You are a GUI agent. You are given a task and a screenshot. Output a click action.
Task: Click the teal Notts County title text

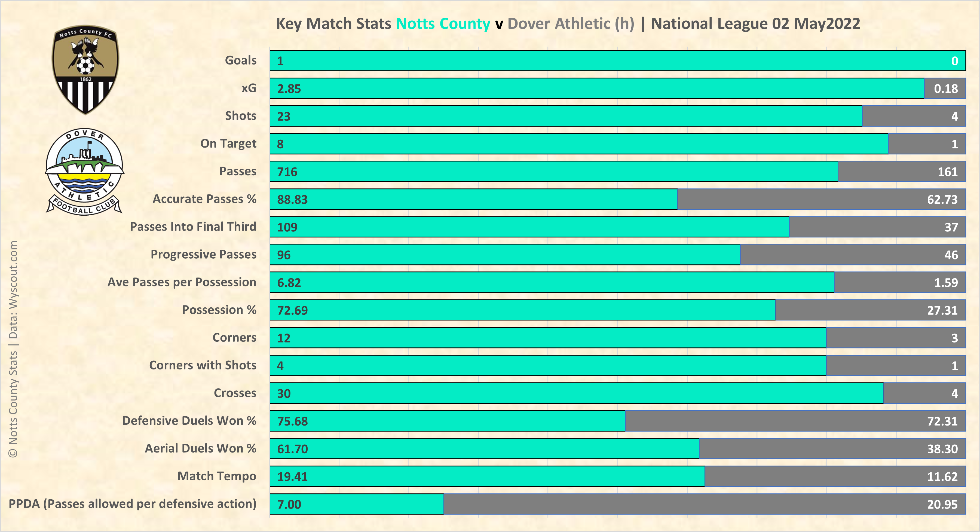pyautogui.click(x=443, y=24)
